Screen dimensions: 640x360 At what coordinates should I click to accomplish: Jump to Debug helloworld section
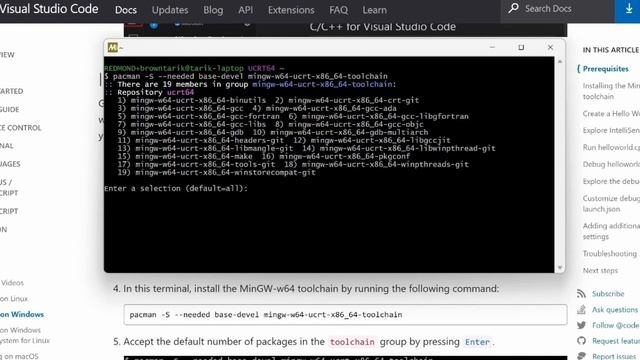pos(611,164)
